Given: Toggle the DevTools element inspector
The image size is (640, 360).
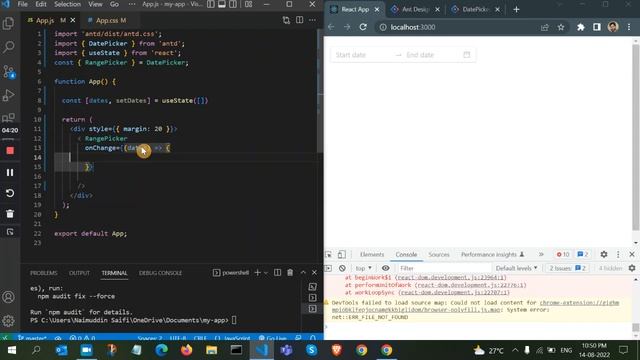Looking at the screenshot, I should click(x=329, y=254).
